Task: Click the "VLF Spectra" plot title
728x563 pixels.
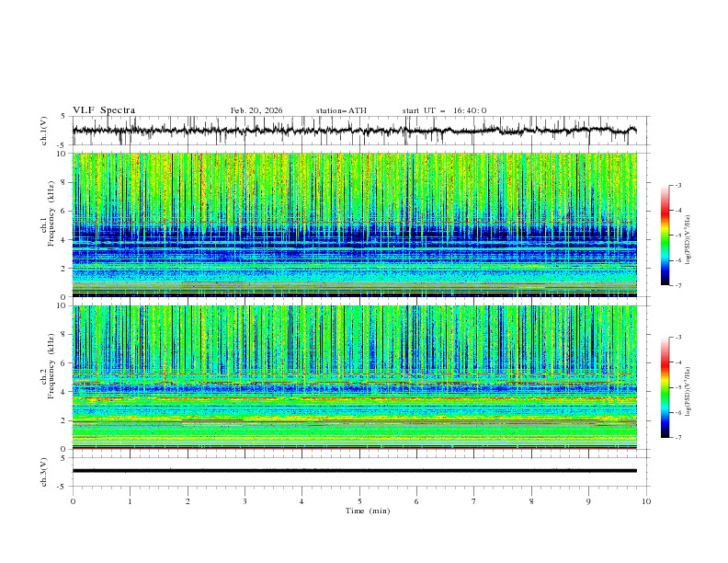Action: pos(104,110)
